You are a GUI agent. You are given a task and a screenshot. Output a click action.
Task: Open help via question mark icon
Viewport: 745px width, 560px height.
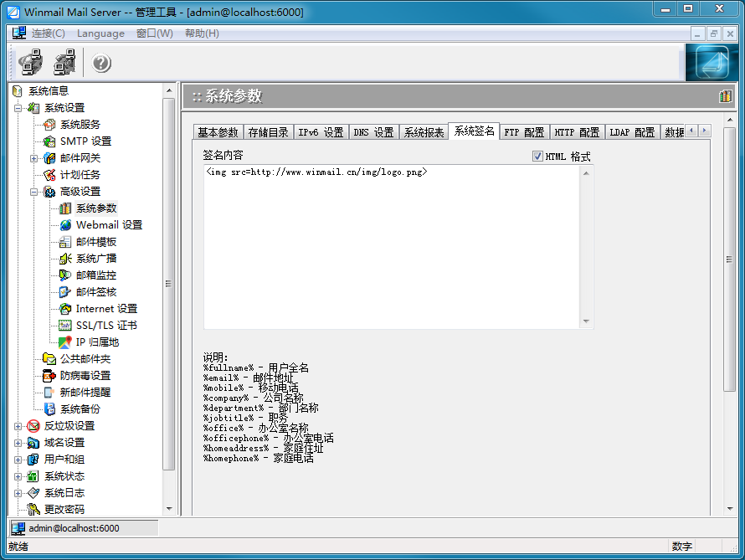tap(101, 64)
